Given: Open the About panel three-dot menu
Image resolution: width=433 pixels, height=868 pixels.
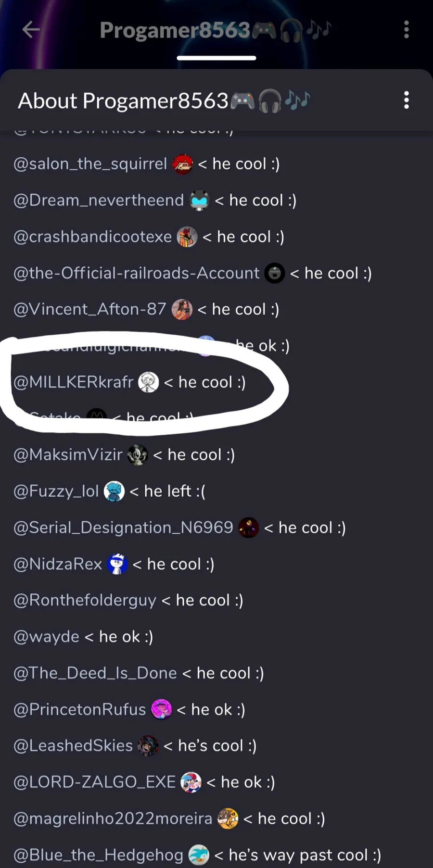Looking at the screenshot, I should [407, 100].
